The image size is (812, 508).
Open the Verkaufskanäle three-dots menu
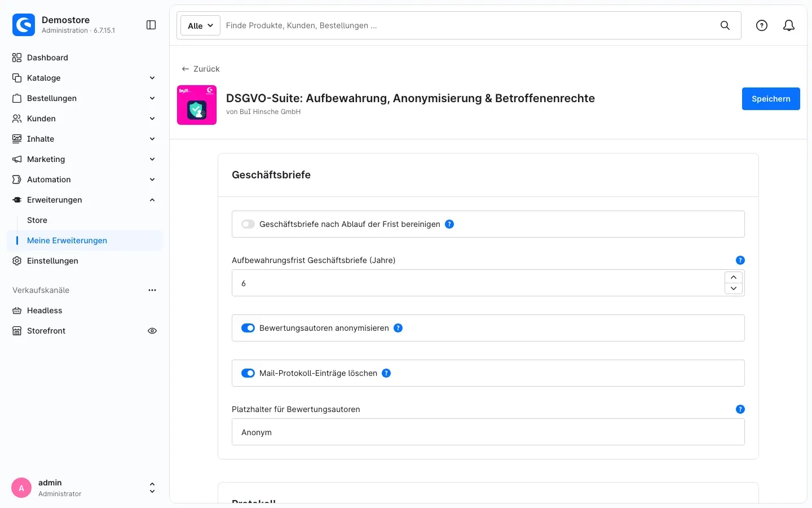(x=152, y=290)
